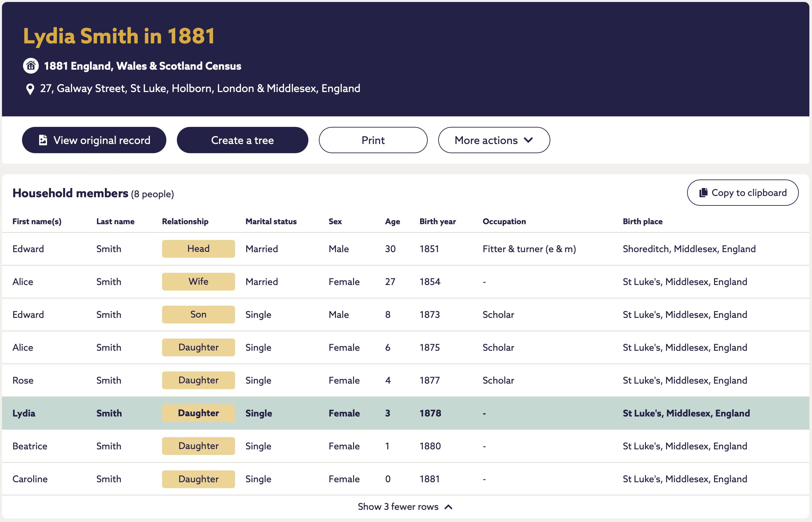
Task: Click birth year 1880
Action: pyautogui.click(x=430, y=446)
